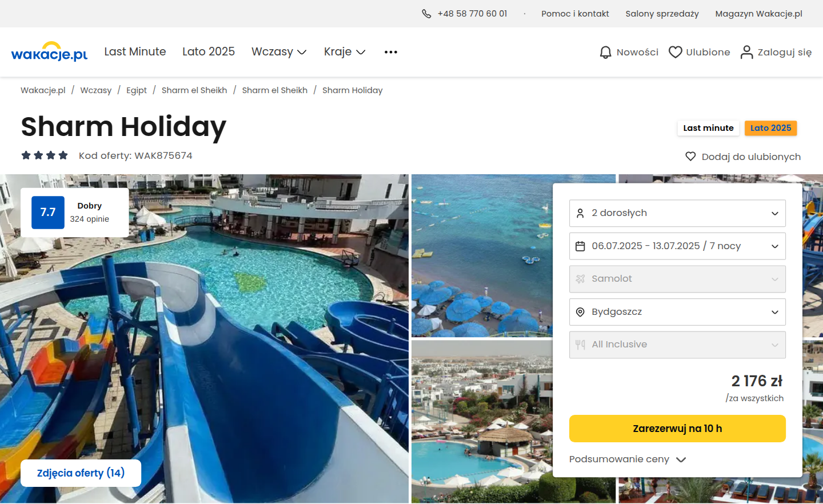Click the Zarezerwuj na 10 h button
The height and width of the screenshot is (504, 823).
click(677, 429)
